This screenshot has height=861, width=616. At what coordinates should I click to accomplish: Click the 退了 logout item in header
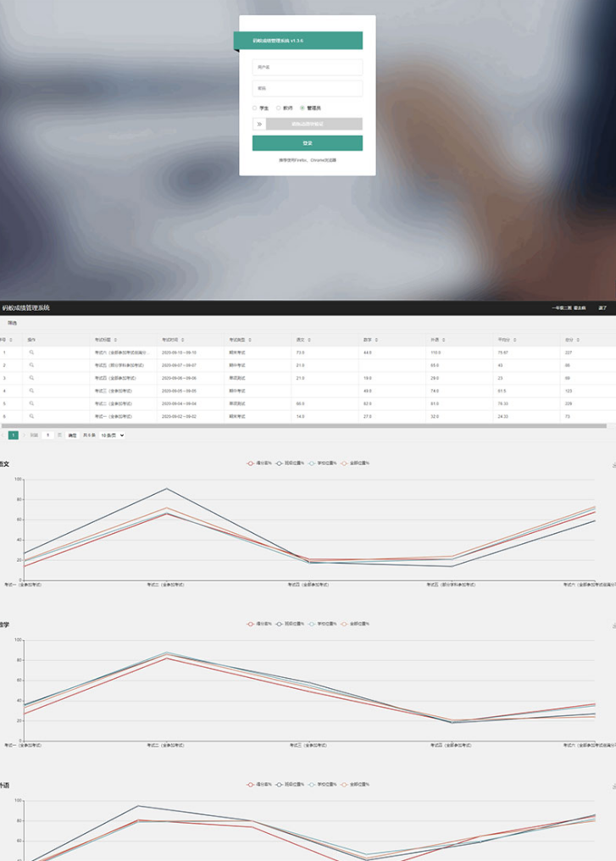(x=602, y=308)
